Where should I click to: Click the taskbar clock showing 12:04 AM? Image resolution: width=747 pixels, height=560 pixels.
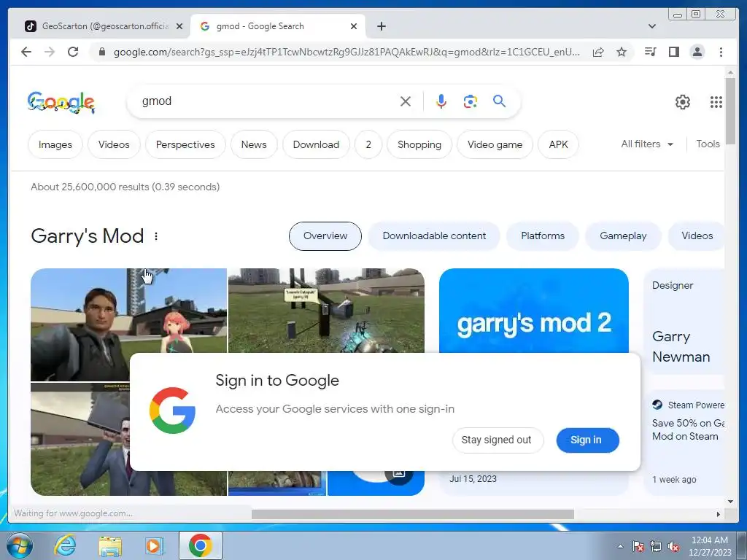709,546
